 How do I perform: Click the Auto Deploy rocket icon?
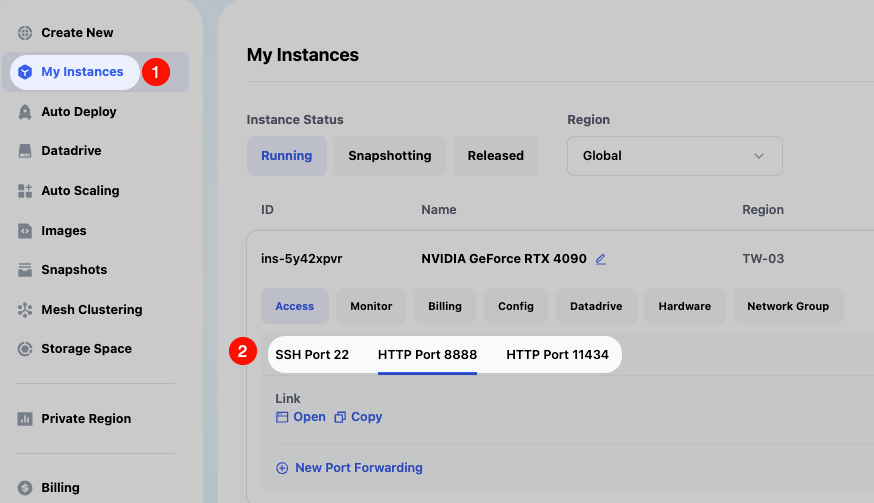tap(25, 112)
